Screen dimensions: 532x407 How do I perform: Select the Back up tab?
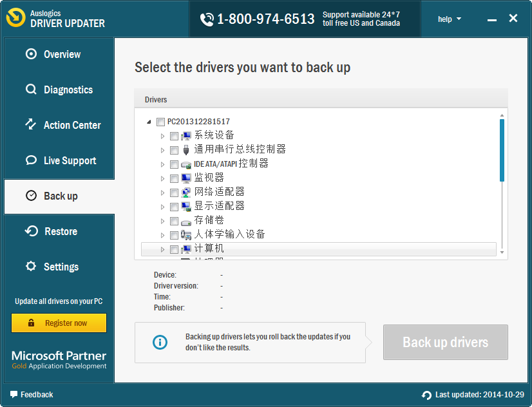(59, 196)
